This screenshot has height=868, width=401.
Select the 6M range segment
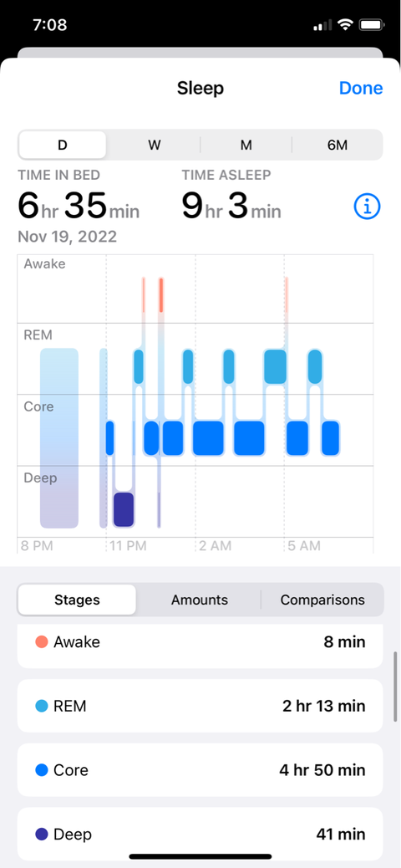(338, 145)
